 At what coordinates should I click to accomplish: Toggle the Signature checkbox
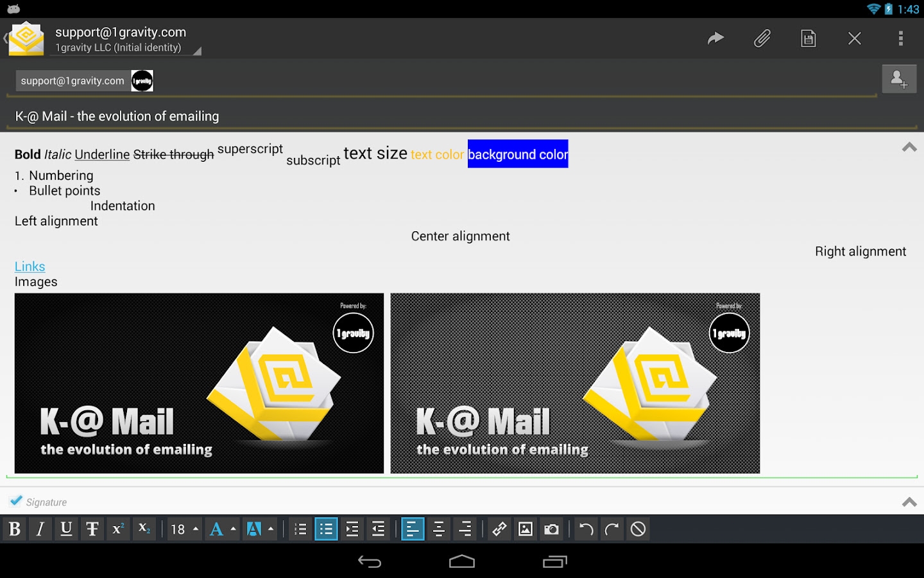(15, 500)
